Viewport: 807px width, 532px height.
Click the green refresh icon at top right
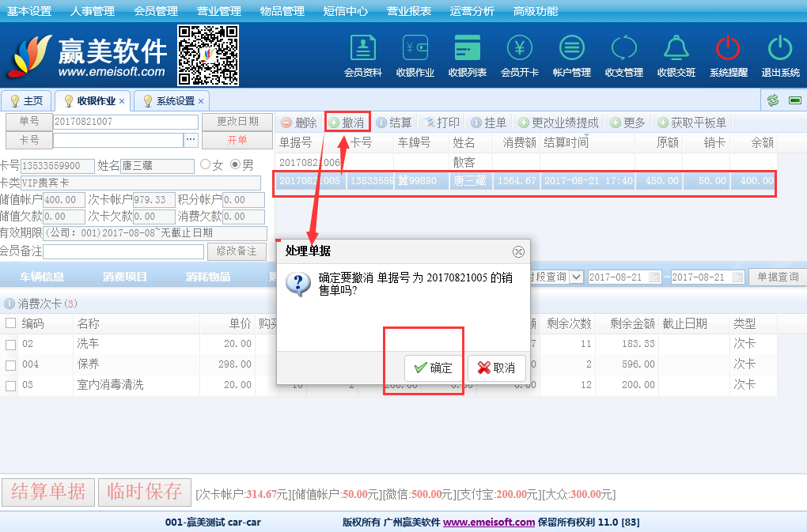[773, 100]
